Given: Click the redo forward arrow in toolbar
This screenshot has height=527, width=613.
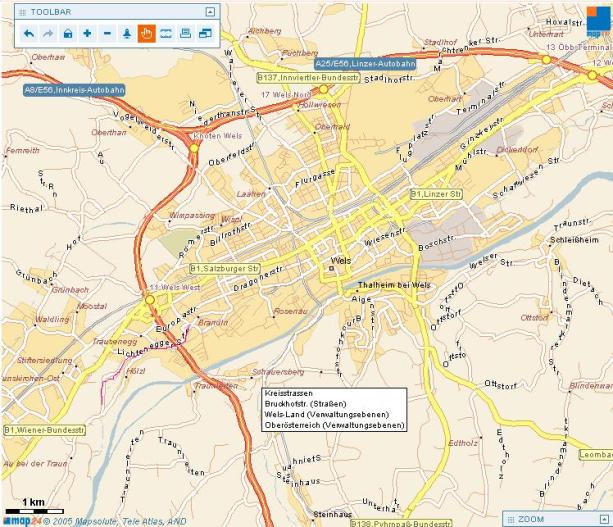Looking at the screenshot, I should click(48, 33).
